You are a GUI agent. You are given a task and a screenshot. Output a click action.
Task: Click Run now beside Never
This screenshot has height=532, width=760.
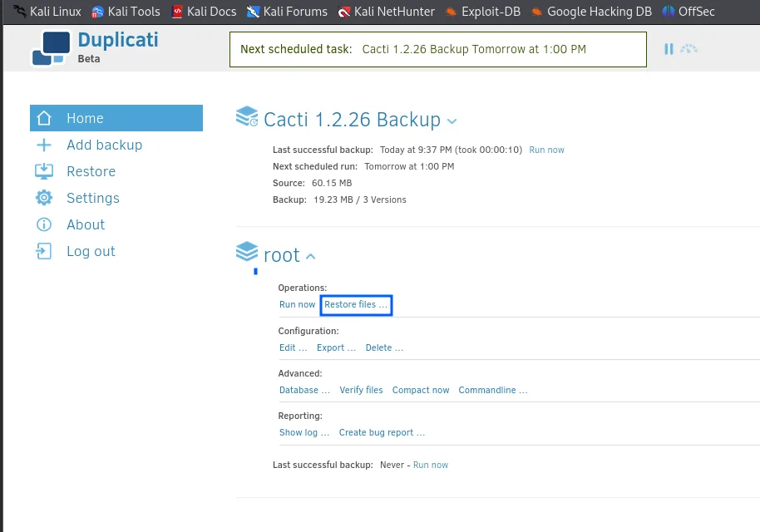tap(431, 465)
